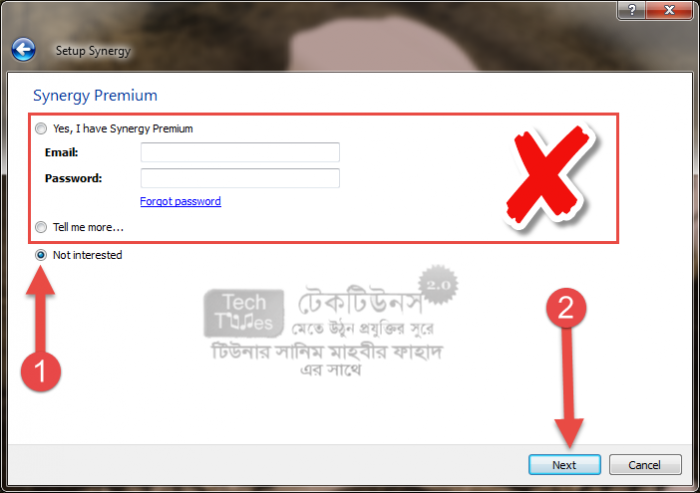Screen dimensions: 700x493
Task: Click the red circle numbered 2
Action: (566, 308)
